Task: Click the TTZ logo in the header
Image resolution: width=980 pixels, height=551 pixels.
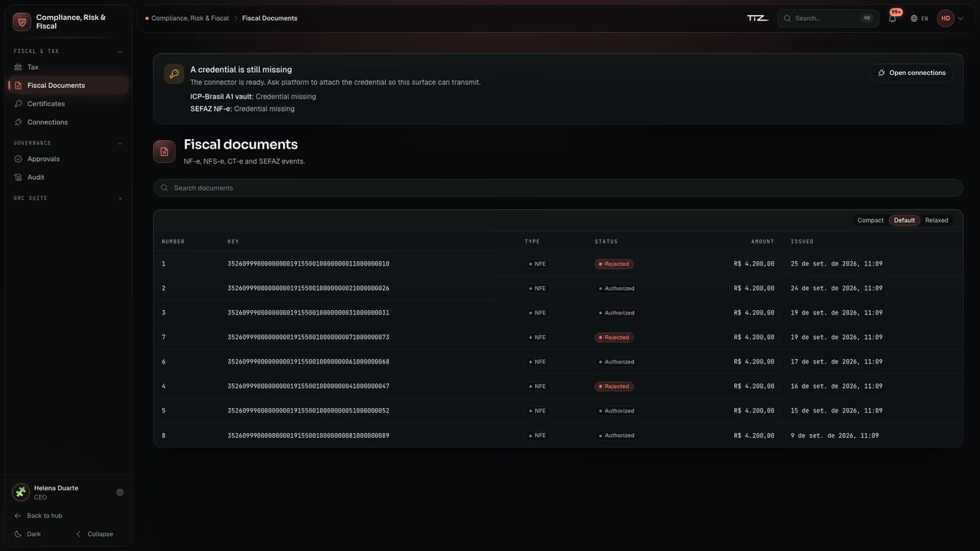Action: (x=757, y=18)
